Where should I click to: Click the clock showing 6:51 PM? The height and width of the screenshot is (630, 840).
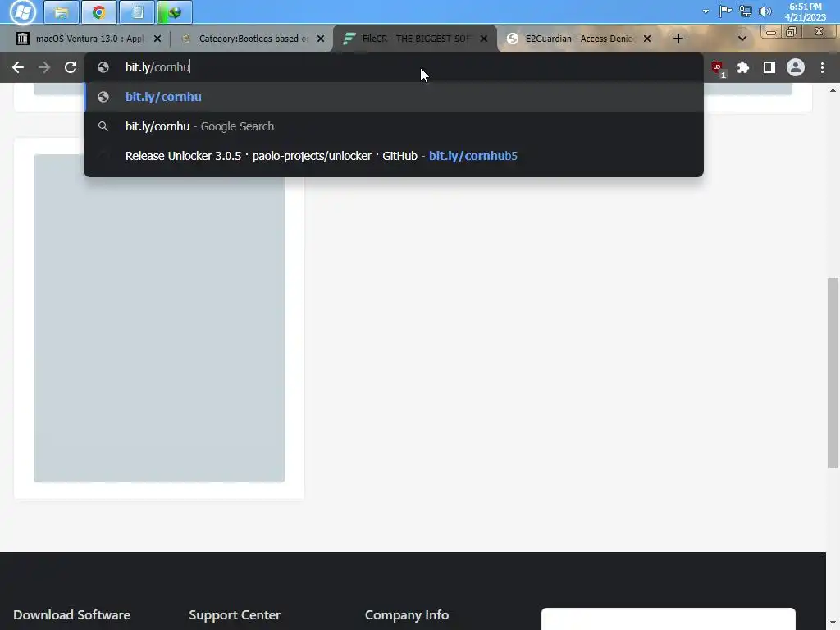806,11
